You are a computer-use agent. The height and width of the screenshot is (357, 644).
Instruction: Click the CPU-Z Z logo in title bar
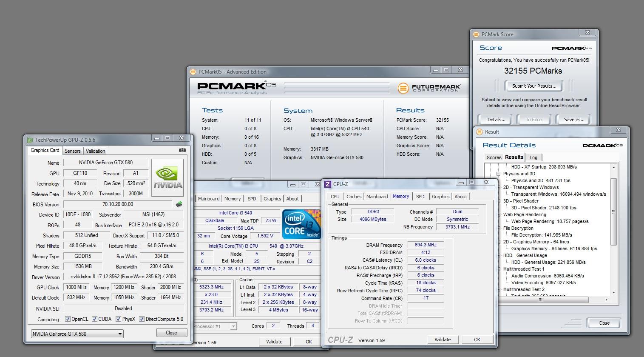click(328, 184)
